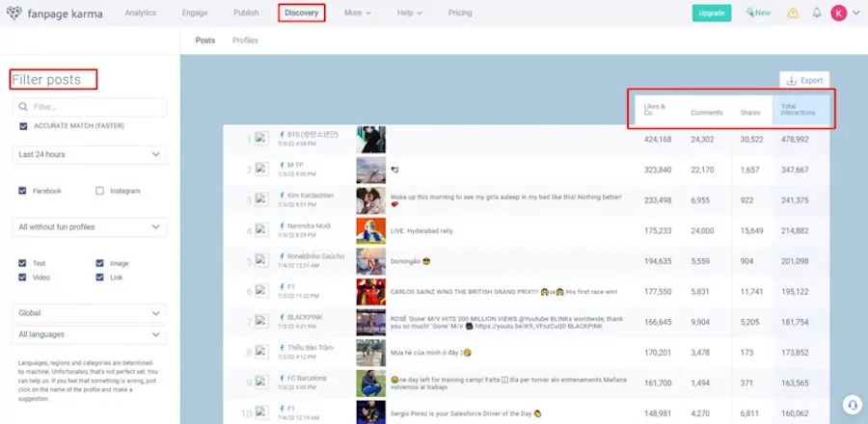This screenshot has width=868, height=424.
Task: Open the BTS post thumbnail
Action: pyautogui.click(x=371, y=140)
